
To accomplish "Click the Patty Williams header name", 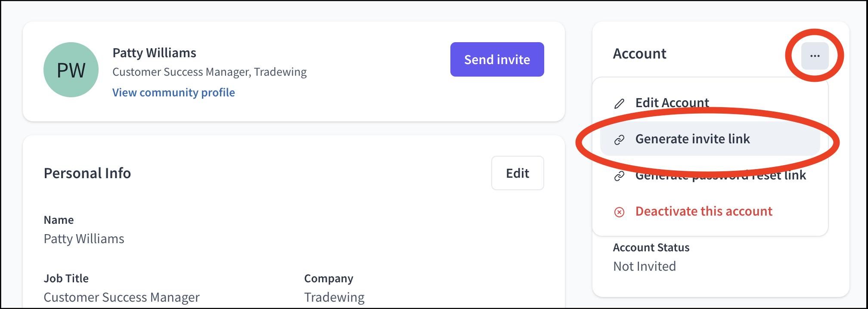I will pos(154,53).
